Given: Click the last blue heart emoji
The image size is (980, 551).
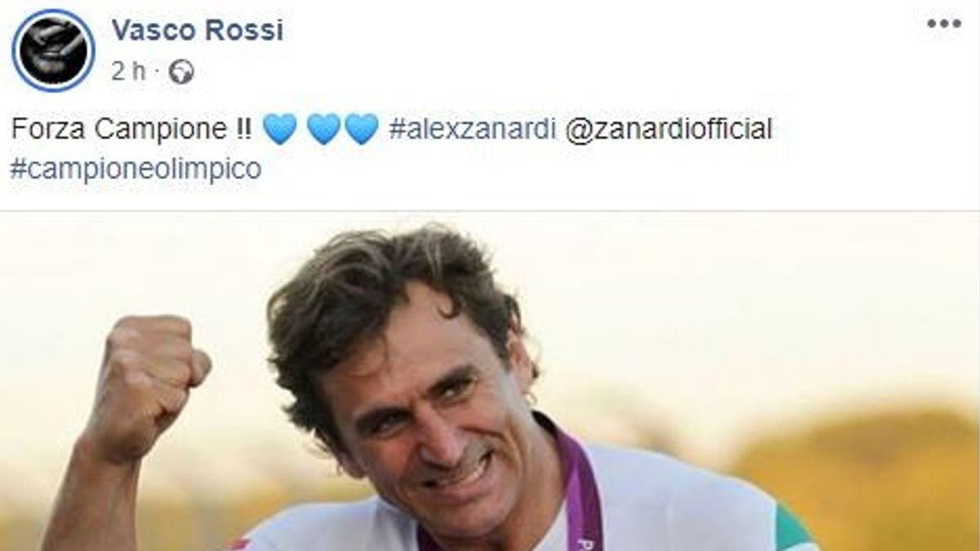Looking at the screenshot, I should [x=362, y=129].
